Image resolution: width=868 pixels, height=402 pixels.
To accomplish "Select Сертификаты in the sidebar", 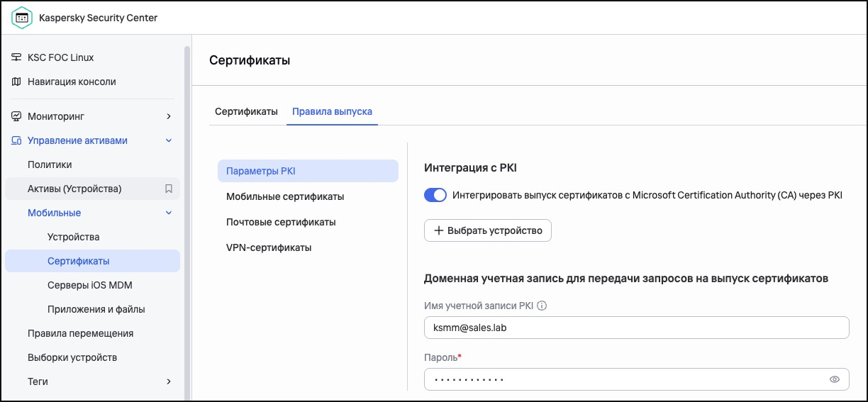I will (92, 261).
